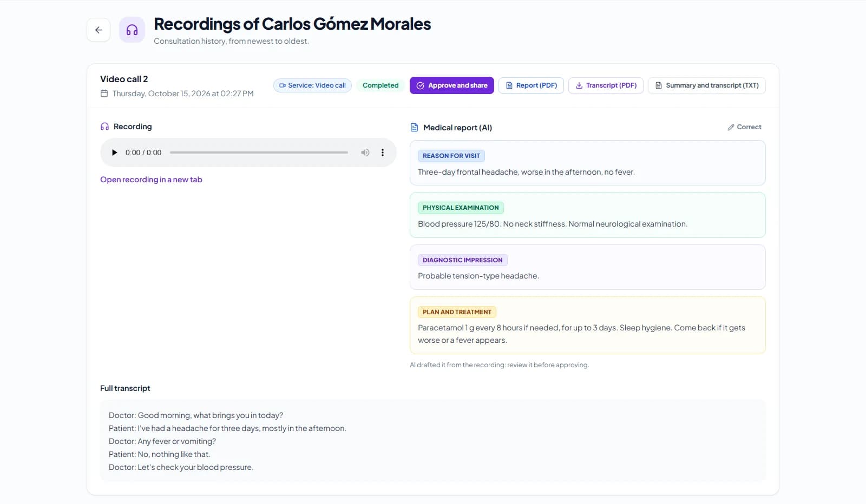Image resolution: width=866 pixels, height=504 pixels.
Task: Approve and share the medical report
Action: pos(452,85)
